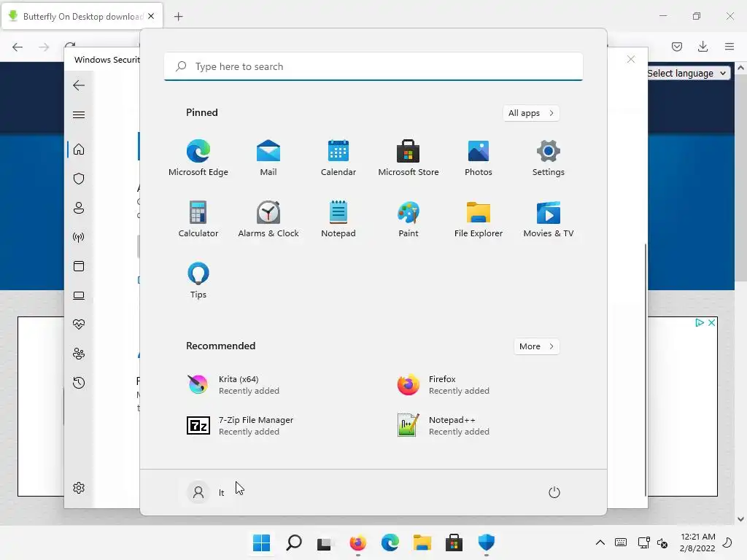This screenshot has height=560, width=747.
Task: Open Protection history in Windows Security
Action: point(79,383)
